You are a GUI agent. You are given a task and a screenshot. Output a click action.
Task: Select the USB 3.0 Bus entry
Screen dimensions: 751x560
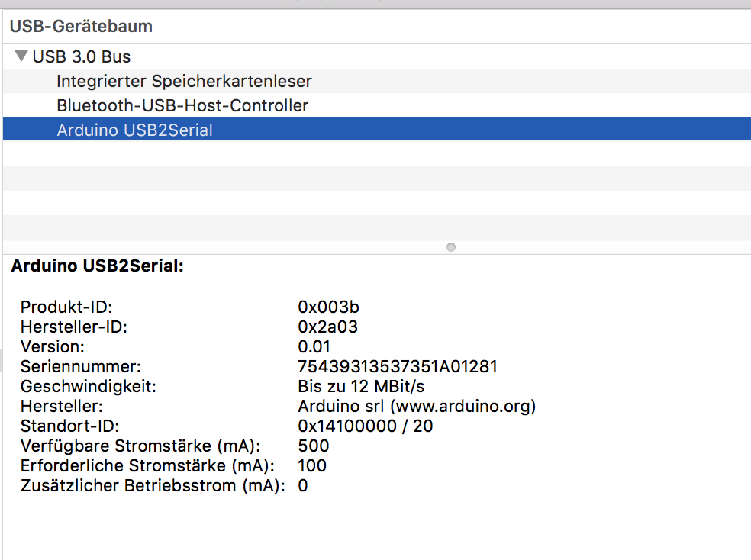click(82, 56)
